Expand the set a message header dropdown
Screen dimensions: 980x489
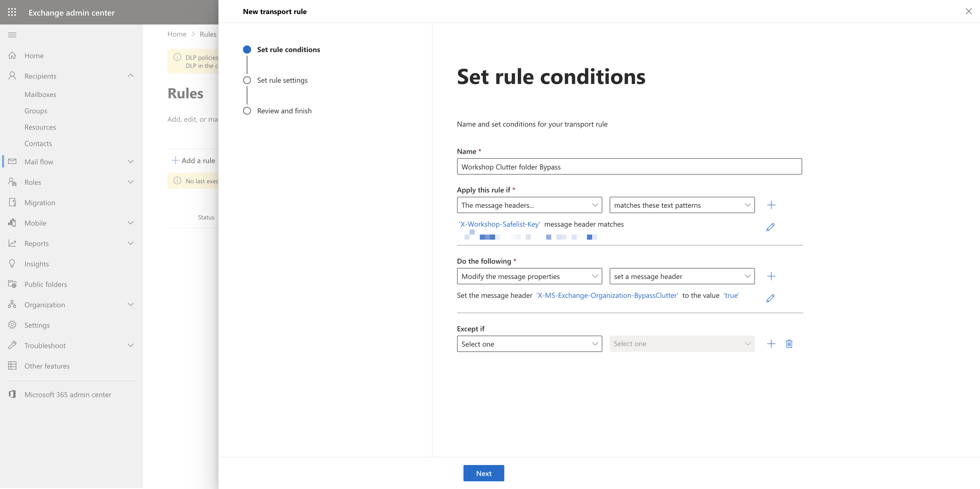pos(682,276)
